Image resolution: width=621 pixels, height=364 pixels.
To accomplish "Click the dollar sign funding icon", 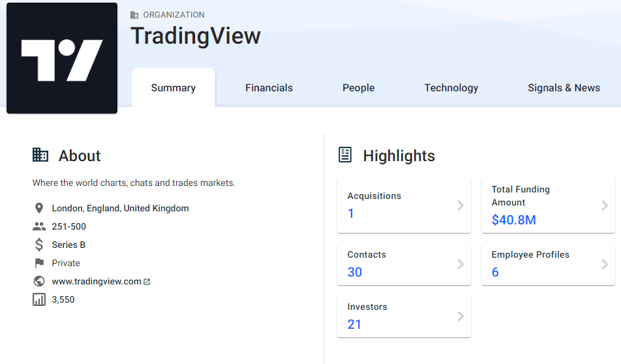I will (39, 245).
